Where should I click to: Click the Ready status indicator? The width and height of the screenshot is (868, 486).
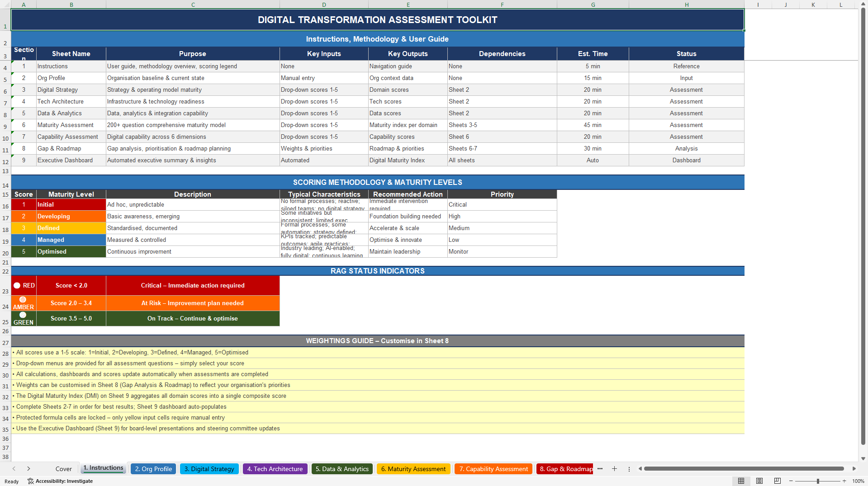(x=12, y=481)
